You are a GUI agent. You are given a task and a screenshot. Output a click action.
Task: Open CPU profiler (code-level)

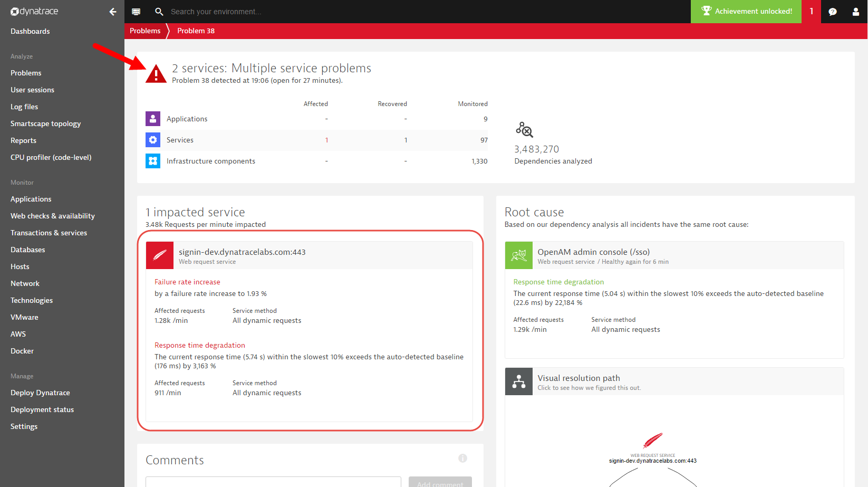coord(51,157)
